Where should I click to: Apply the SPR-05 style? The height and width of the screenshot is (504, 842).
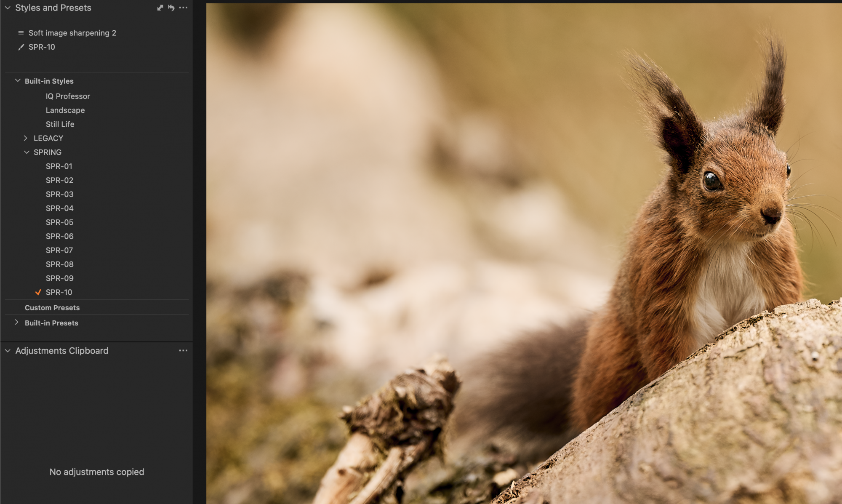click(x=59, y=222)
